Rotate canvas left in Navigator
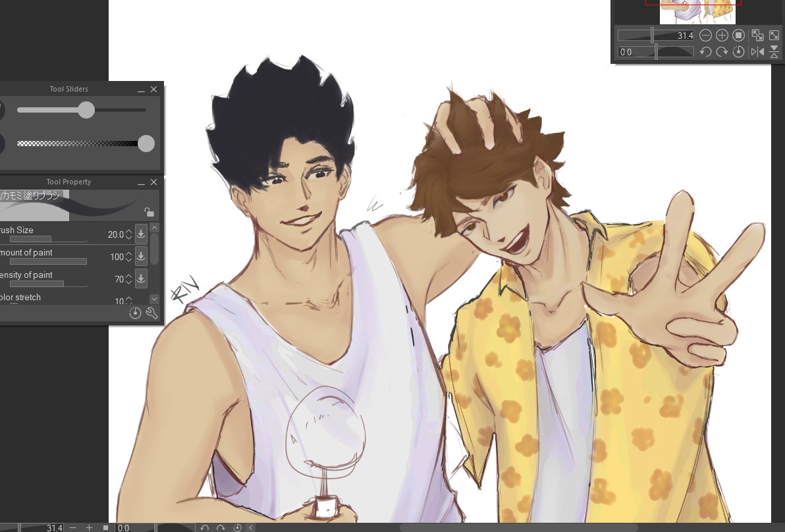The width and height of the screenshot is (785, 532). (705, 51)
